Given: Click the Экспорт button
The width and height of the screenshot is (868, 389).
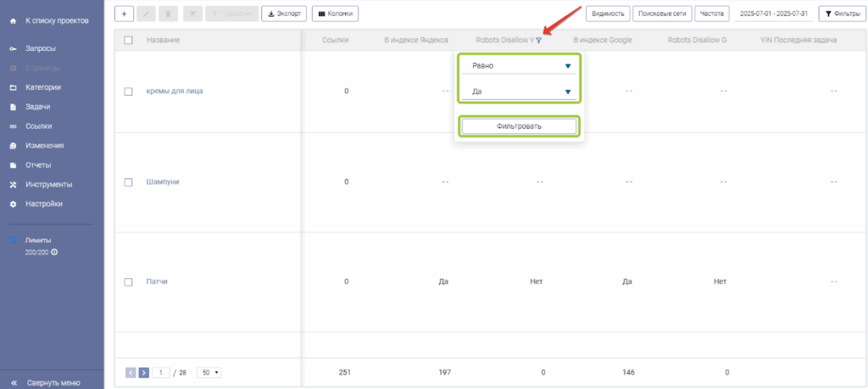Looking at the screenshot, I should [284, 14].
